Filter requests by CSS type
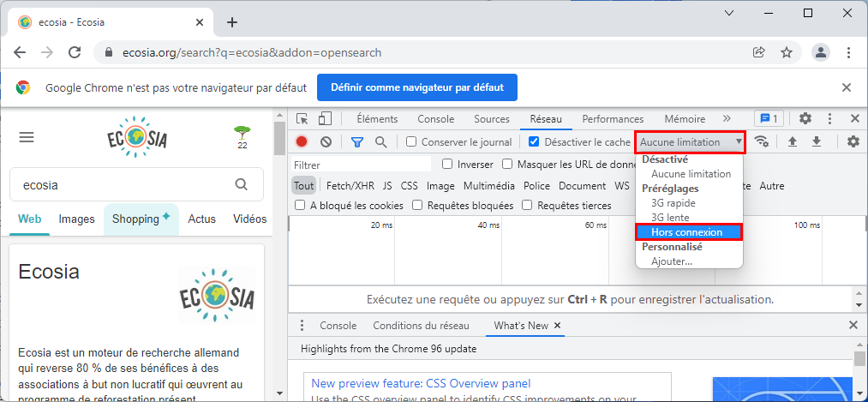The image size is (868, 402). pos(409,186)
